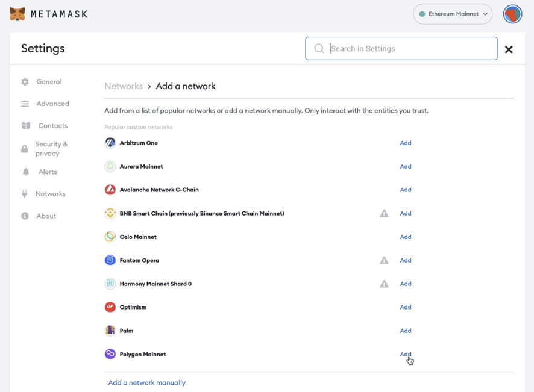Add the Celo Mainnet network
Image resolution: width=534 pixels, height=392 pixels.
click(x=406, y=237)
